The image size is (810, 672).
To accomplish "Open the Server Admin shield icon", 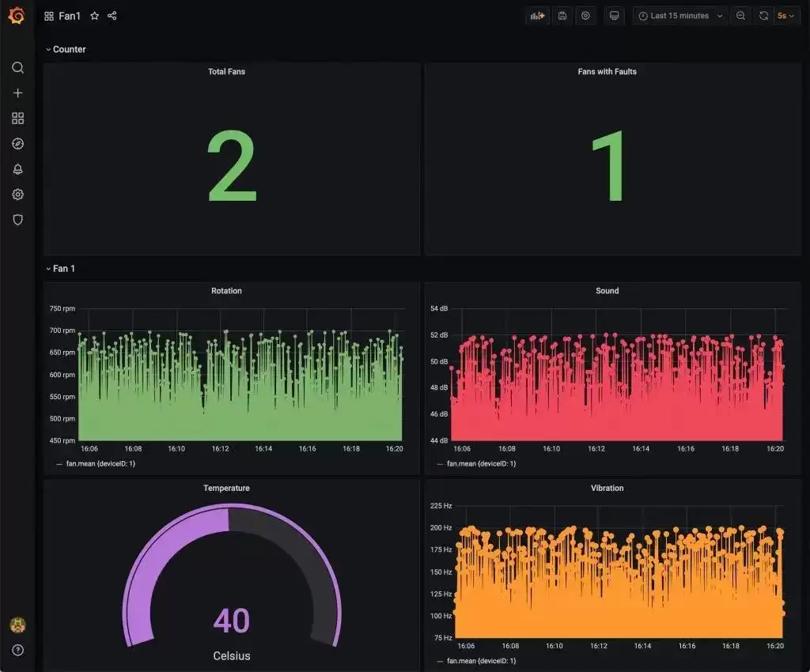I will click(x=17, y=219).
